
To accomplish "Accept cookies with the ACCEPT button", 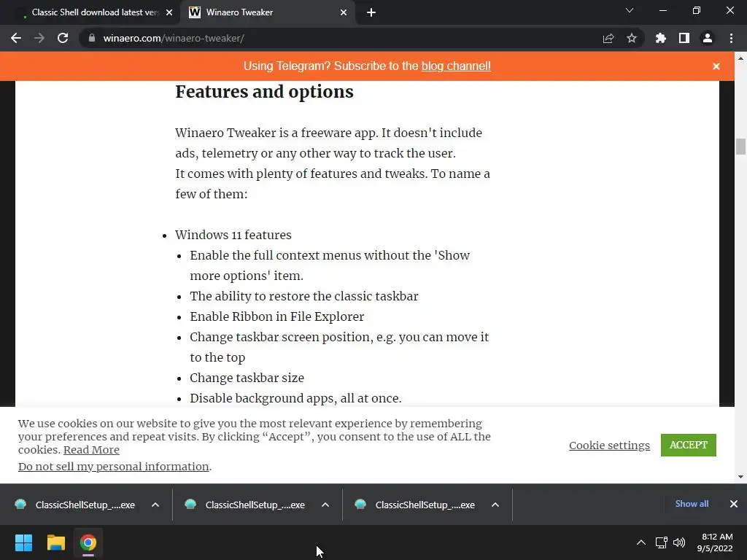I will pyautogui.click(x=689, y=445).
